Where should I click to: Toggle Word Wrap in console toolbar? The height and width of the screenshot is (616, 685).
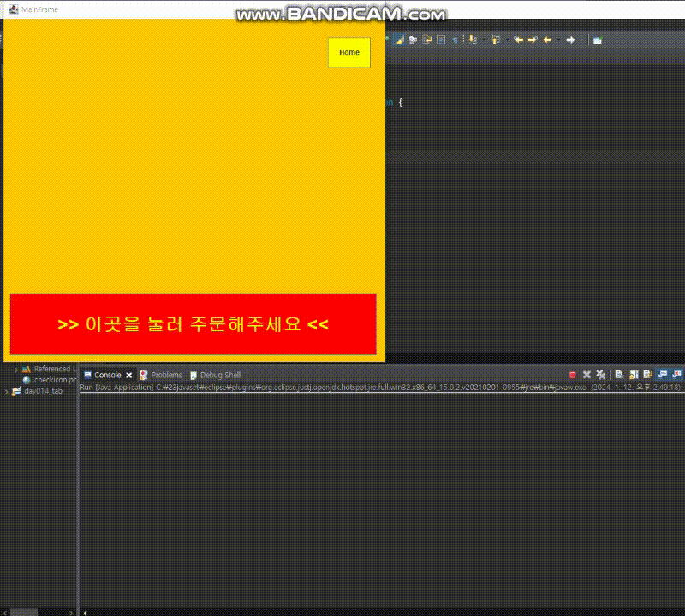coord(647,374)
